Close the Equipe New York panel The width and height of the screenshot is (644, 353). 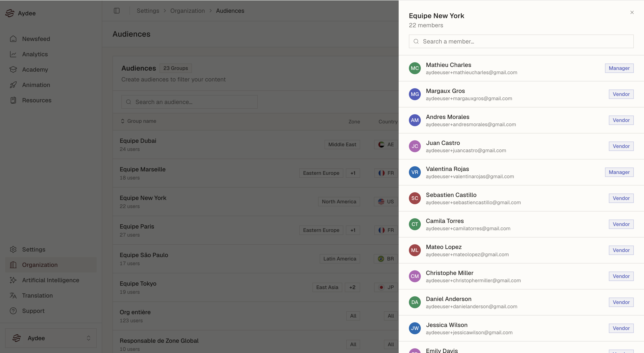632,12
